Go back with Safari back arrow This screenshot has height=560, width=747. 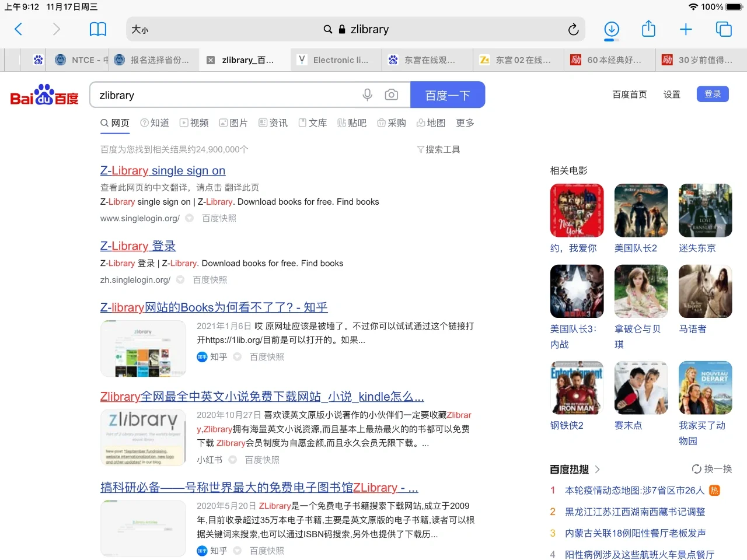click(x=18, y=29)
